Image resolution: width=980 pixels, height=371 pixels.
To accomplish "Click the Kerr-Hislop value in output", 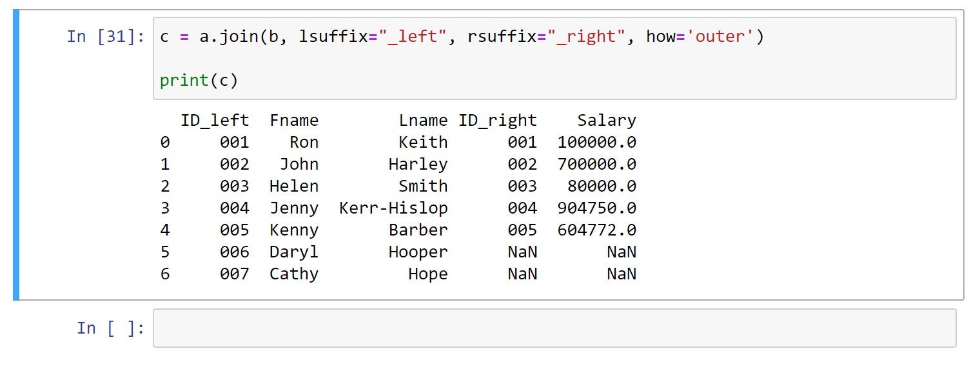I will (x=393, y=208).
